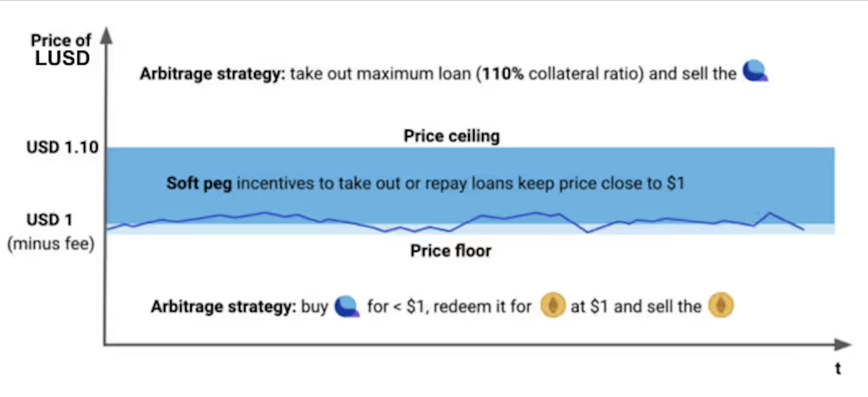The width and height of the screenshot is (868, 397).
Task: Click the ETH coin icon after 'redeem it for'
Action: [553, 305]
